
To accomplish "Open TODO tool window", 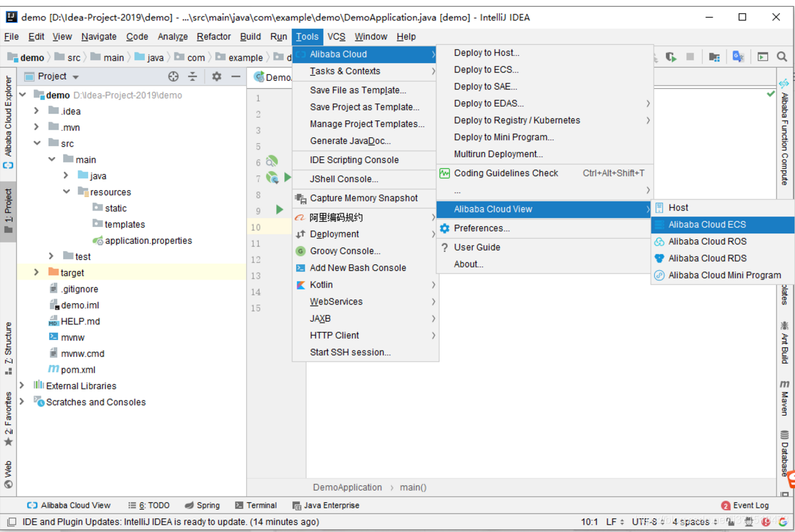I will pos(149,506).
